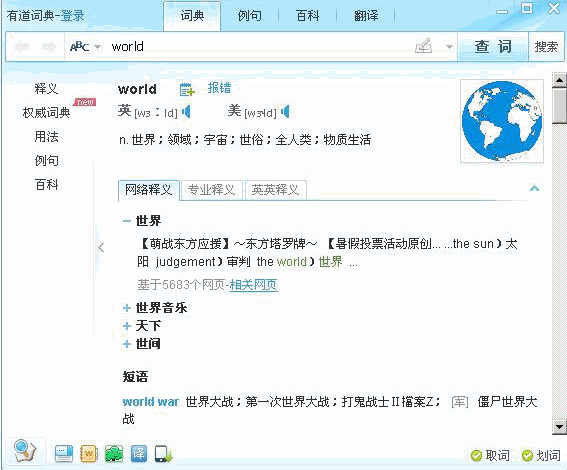Click the 短语 phrases heading
The image size is (567, 470).
point(135,377)
